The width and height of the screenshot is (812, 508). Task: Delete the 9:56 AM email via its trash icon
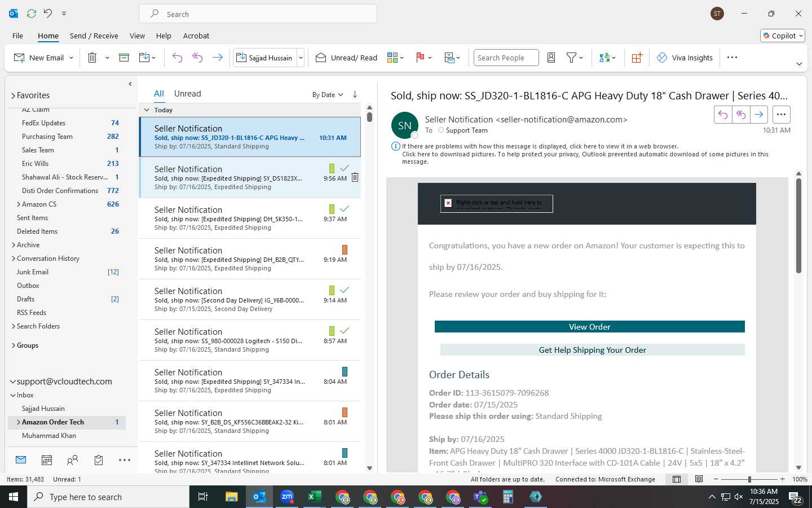(355, 177)
